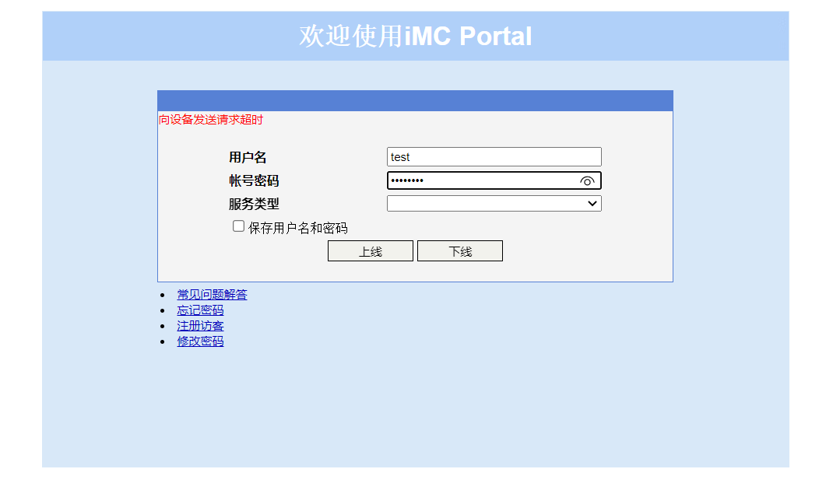This screenshot has height=504, width=819.
Task: Follow the 修改密码 link
Action: [200, 341]
